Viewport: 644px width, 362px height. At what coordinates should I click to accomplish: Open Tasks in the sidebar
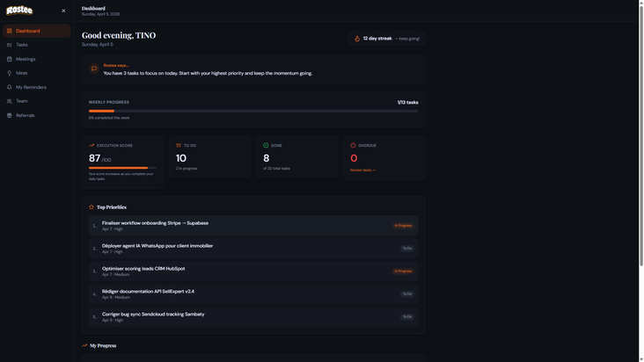click(22, 45)
